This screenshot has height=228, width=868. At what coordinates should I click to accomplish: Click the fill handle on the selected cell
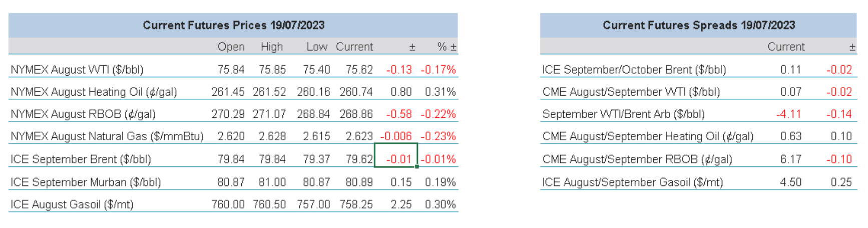[x=417, y=167]
